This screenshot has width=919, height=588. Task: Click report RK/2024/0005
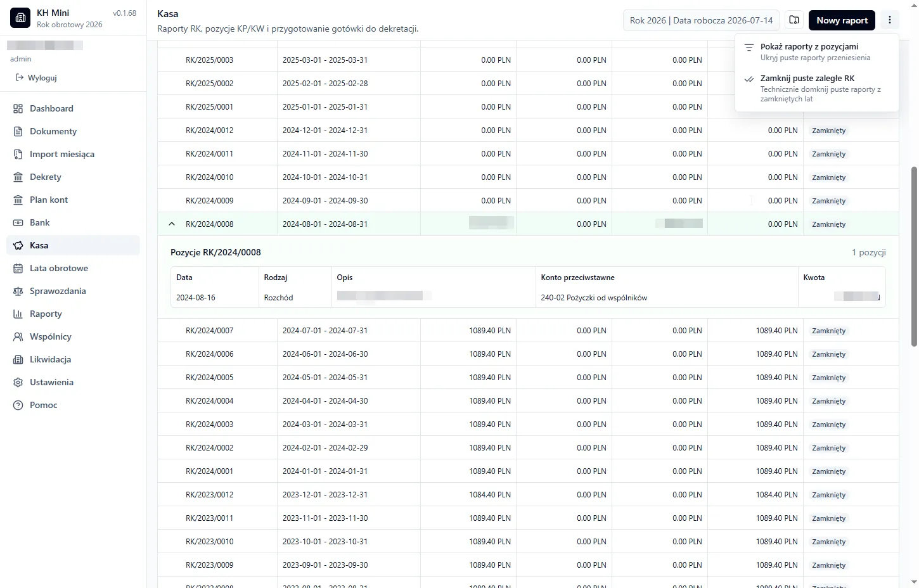coord(209,377)
